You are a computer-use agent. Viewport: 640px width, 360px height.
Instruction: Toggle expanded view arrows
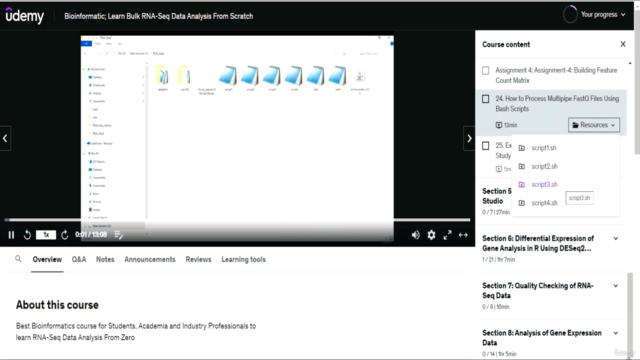(x=463, y=235)
